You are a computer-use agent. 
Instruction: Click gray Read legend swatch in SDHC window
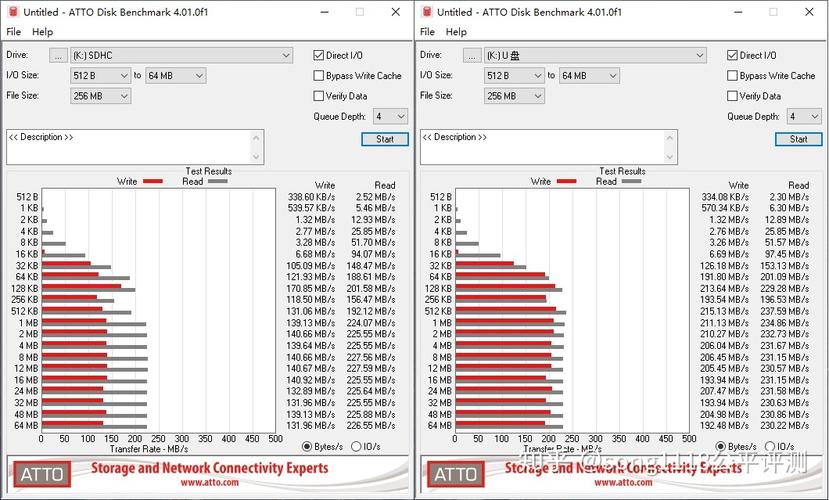(218, 181)
